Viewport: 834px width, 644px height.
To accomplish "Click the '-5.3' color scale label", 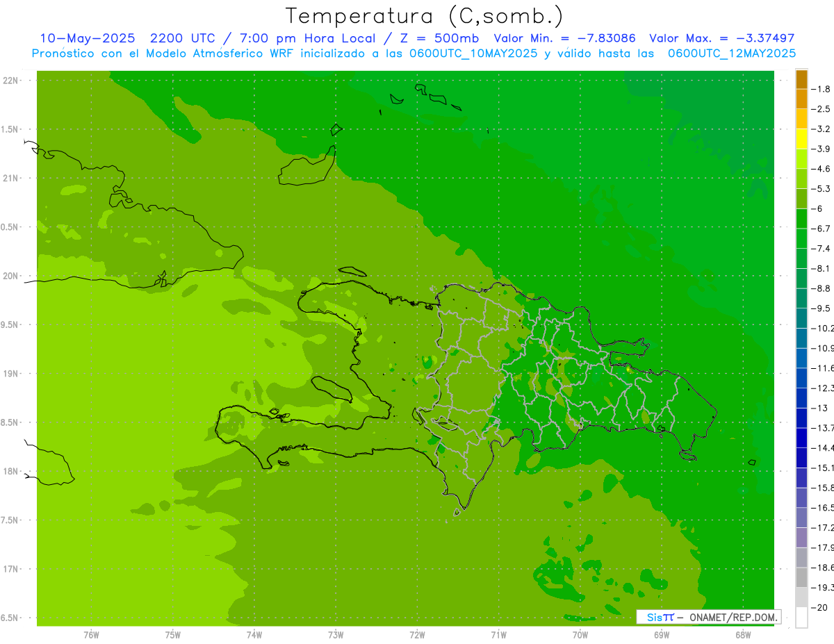I will click(821, 189).
